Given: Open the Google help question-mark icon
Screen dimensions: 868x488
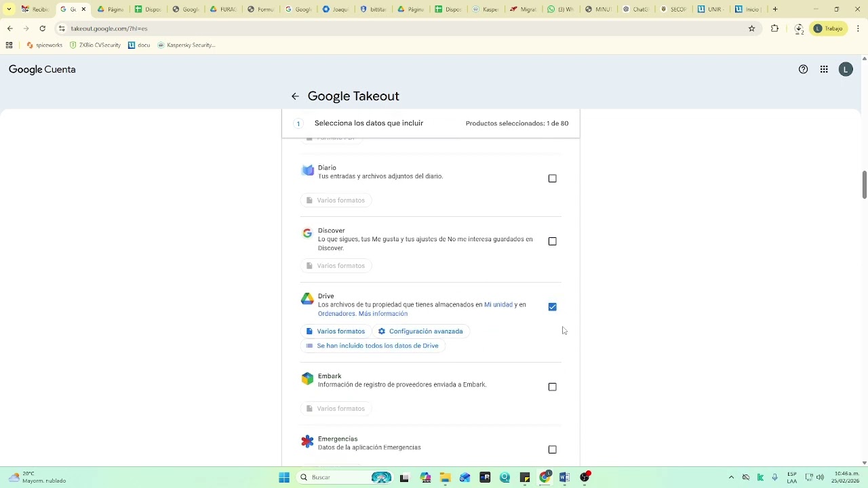Looking at the screenshot, I should pyautogui.click(x=803, y=69).
